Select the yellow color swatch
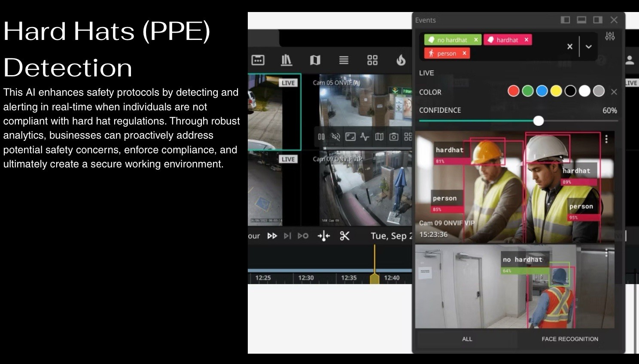 click(556, 91)
